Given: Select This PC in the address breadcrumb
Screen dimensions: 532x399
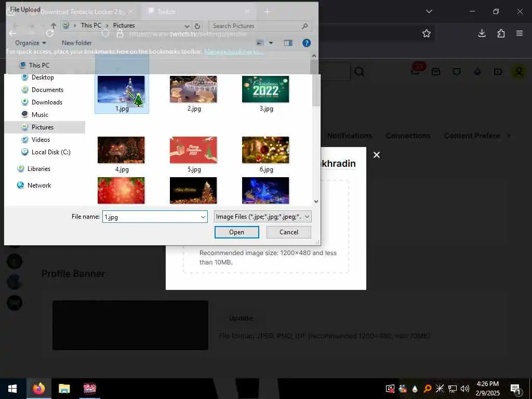Looking at the screenshot, I should (91, 25).
